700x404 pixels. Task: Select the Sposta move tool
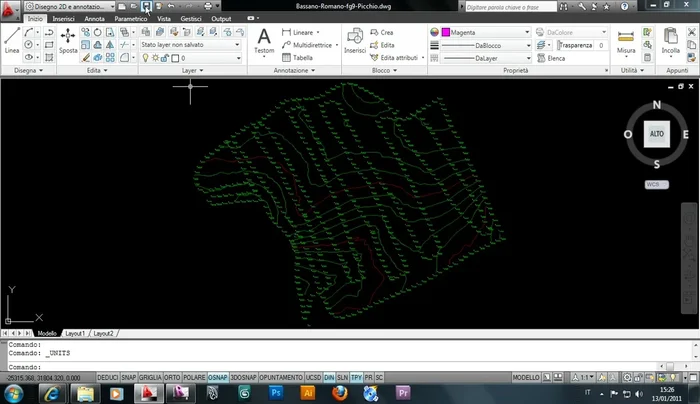68,41
